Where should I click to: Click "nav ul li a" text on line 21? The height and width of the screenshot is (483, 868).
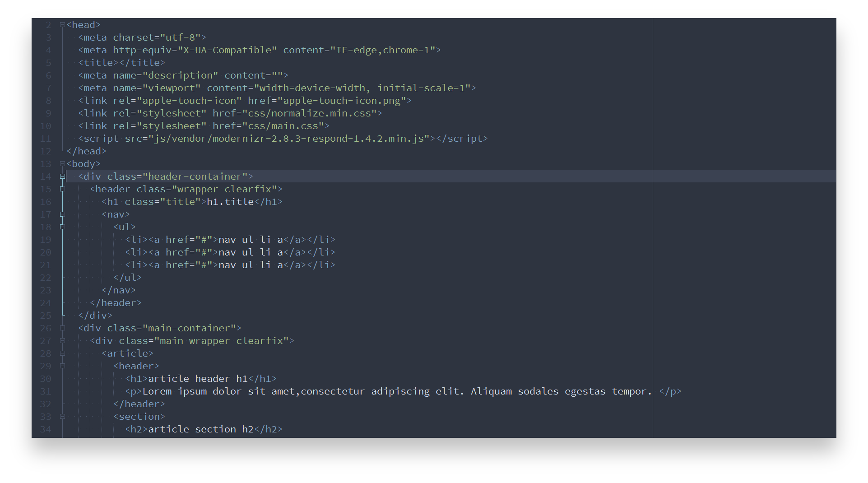tap(251, 265)
